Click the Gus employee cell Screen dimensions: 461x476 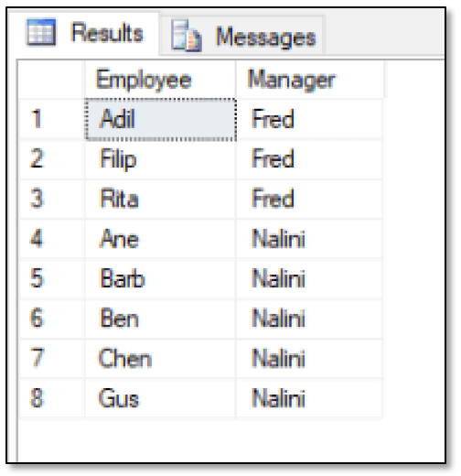160,398
